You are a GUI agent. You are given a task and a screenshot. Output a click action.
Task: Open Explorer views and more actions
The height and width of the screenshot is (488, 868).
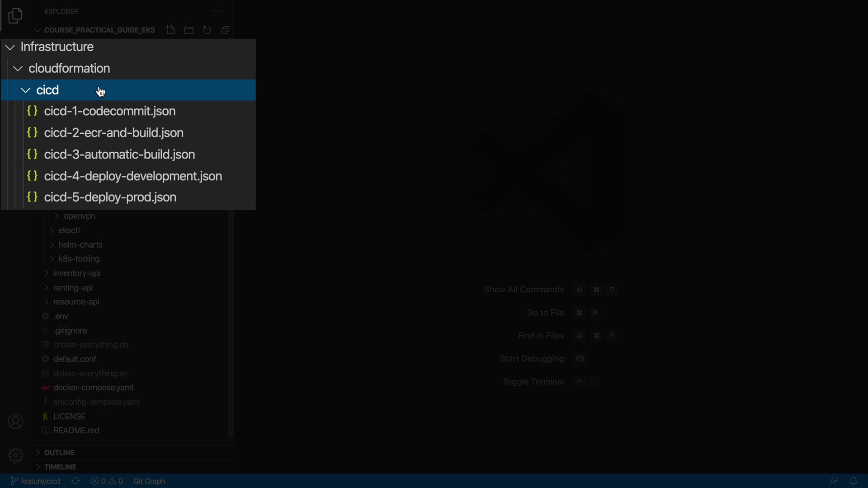(217, 12)
